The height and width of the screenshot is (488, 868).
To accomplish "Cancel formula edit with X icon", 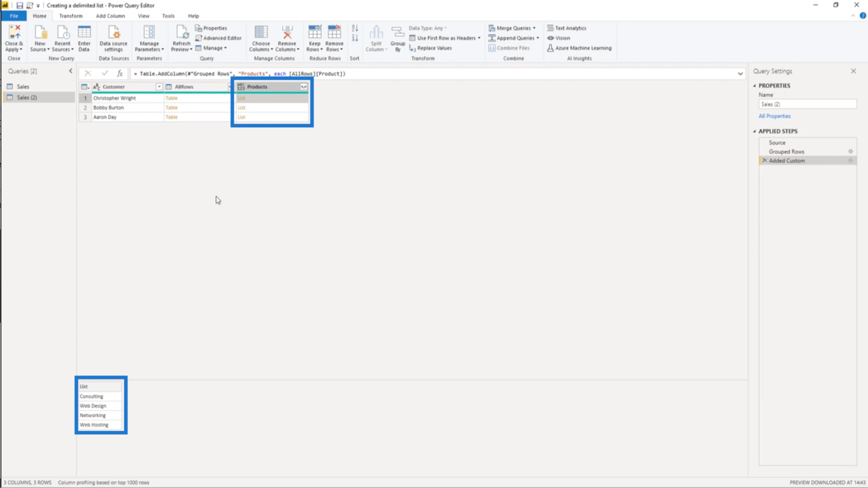I will tap(88, 73).
